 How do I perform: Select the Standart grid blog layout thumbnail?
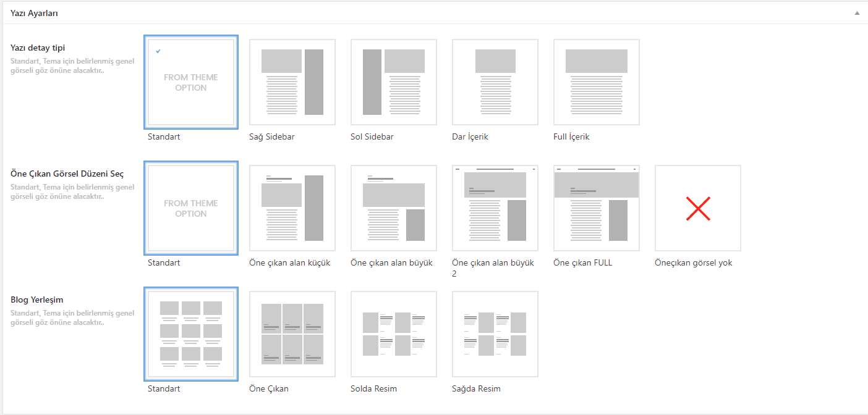(190, 334)
